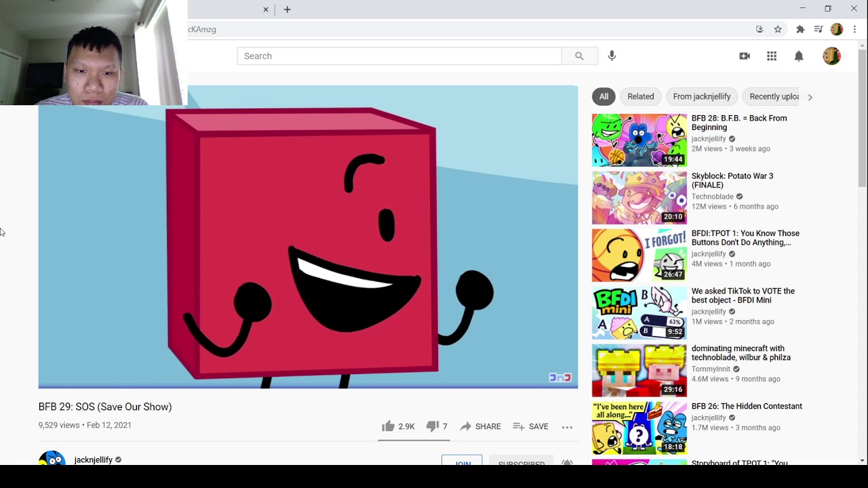Click the install/download icon in address bar
The width and height of the screenshot is (868, 488).
(759, 29)
